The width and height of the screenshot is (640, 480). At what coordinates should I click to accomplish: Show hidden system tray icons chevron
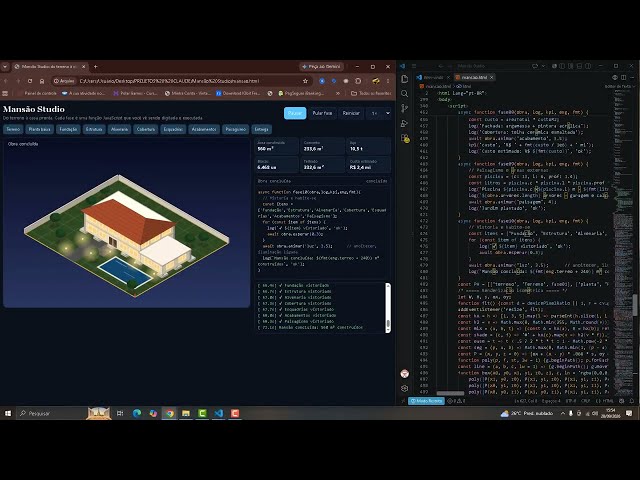point(562,413)
